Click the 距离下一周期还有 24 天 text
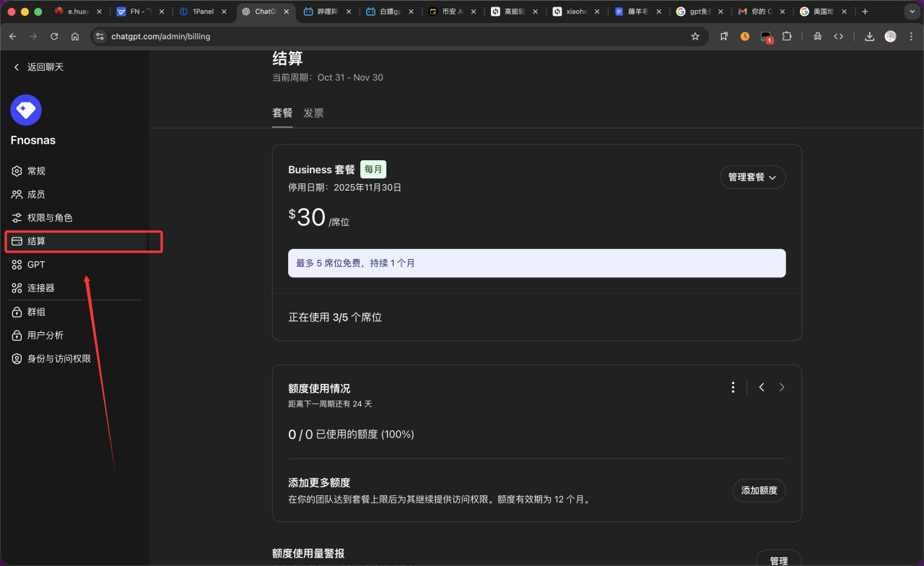Screen dimensions: 924x566 [x=330, y=404]
